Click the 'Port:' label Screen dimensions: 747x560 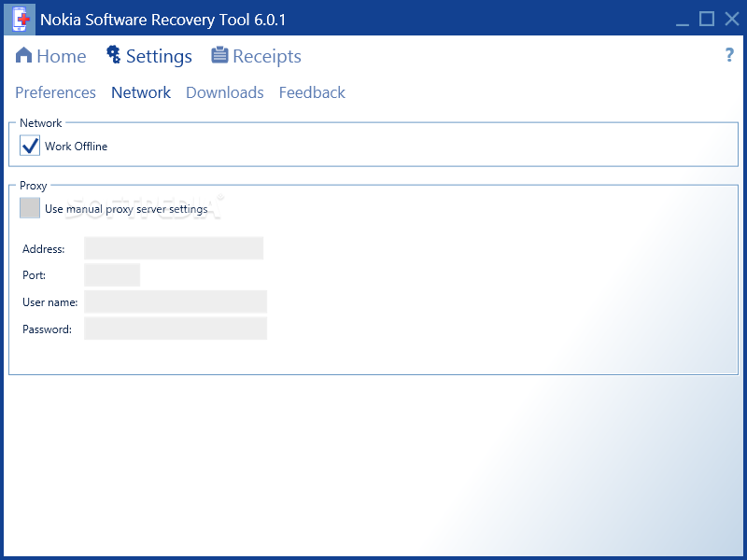34,275
